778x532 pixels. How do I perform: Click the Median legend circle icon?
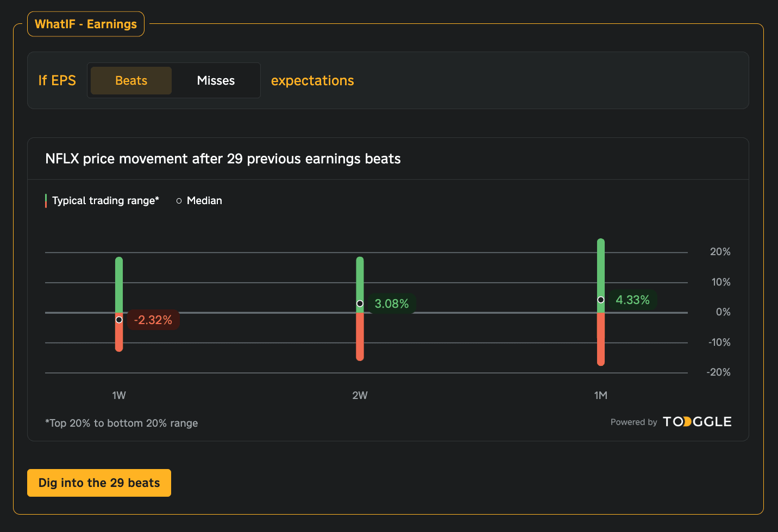point(179,201)
